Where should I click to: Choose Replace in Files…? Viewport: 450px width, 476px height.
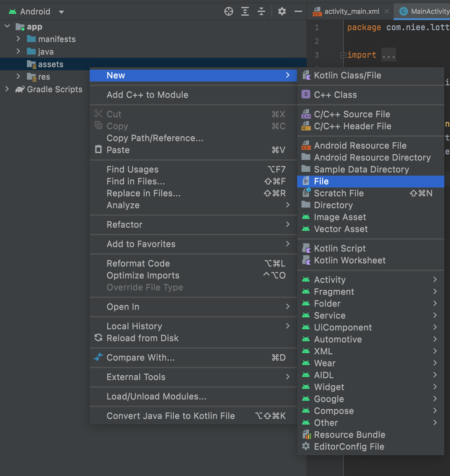[x=193, y=193]
